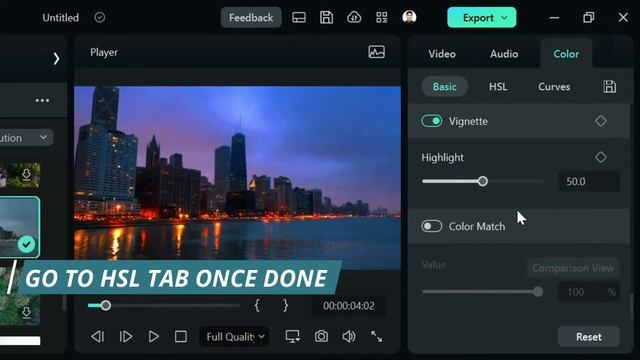Select the checked city media thumbnail
This screenshot has width=640, height=360.
tap(20, 227)
